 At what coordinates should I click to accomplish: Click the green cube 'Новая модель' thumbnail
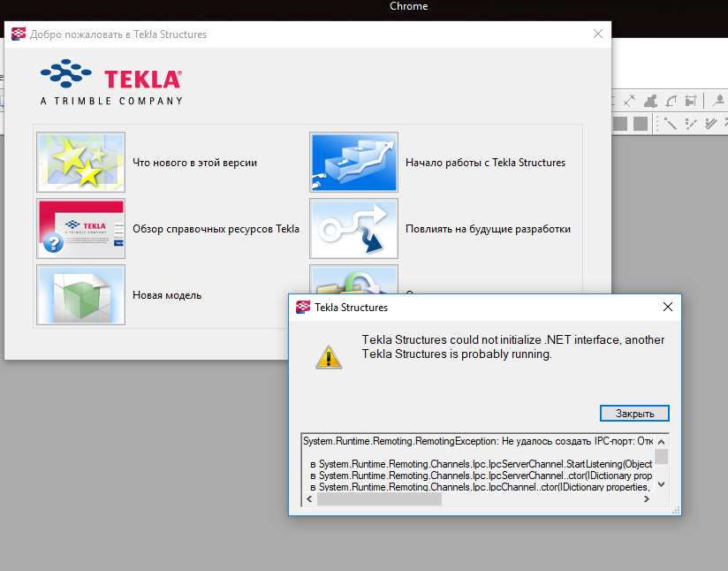(x=80, y=294)
